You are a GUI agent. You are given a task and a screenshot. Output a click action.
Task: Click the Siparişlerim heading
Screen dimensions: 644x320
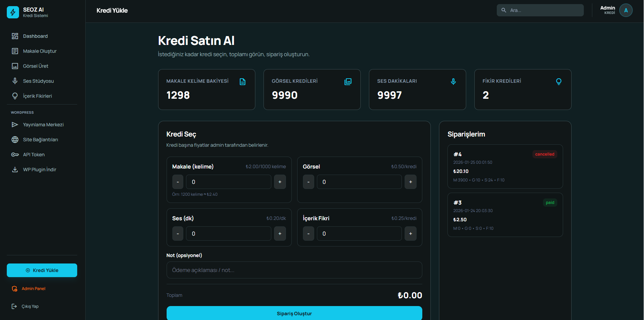466,134
